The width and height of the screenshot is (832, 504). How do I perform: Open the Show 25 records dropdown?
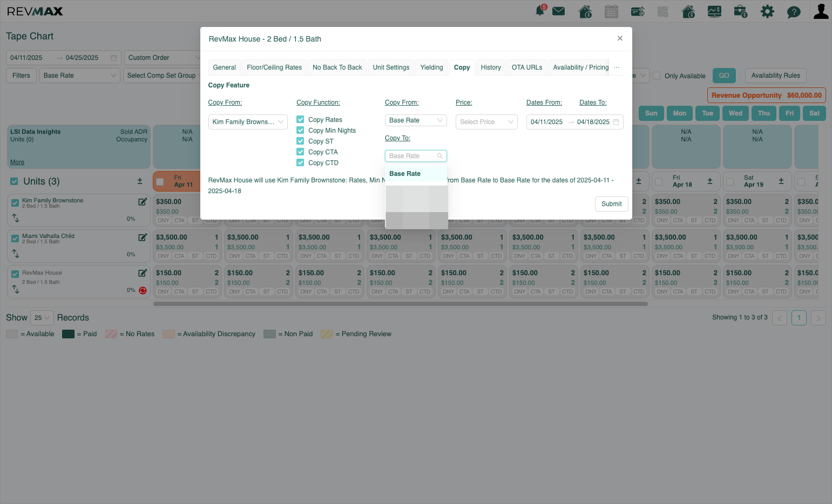pyautogui.click(x=42, y=318)
